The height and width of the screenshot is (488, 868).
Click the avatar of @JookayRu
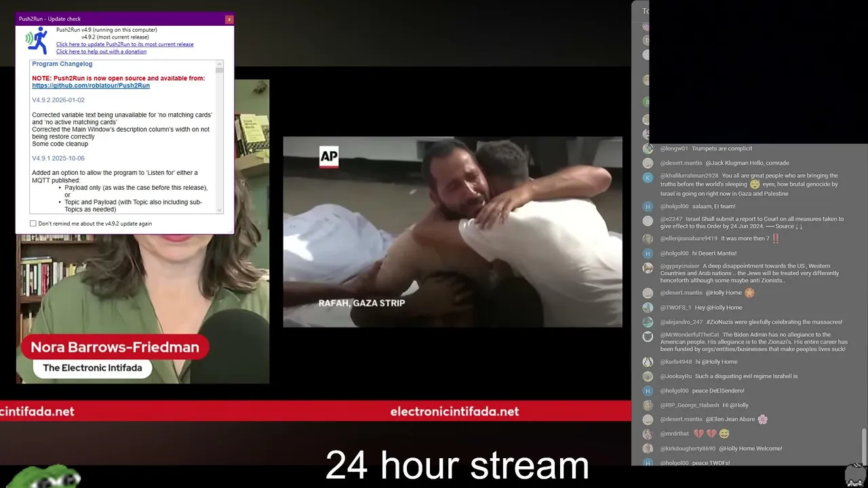coord(648,376)
